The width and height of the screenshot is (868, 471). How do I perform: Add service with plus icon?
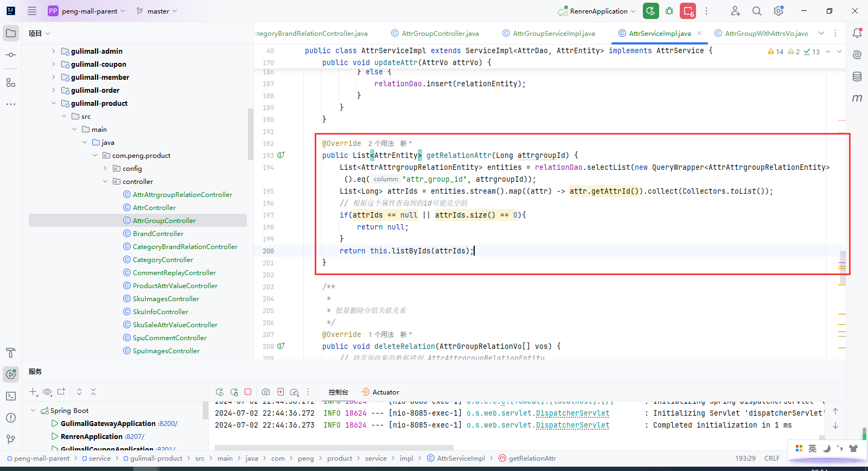coord(33,392)
